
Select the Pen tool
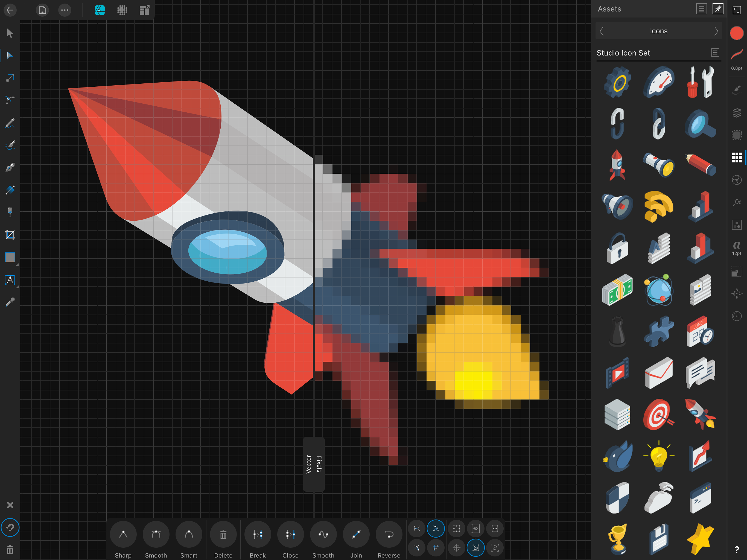point(10,168)
